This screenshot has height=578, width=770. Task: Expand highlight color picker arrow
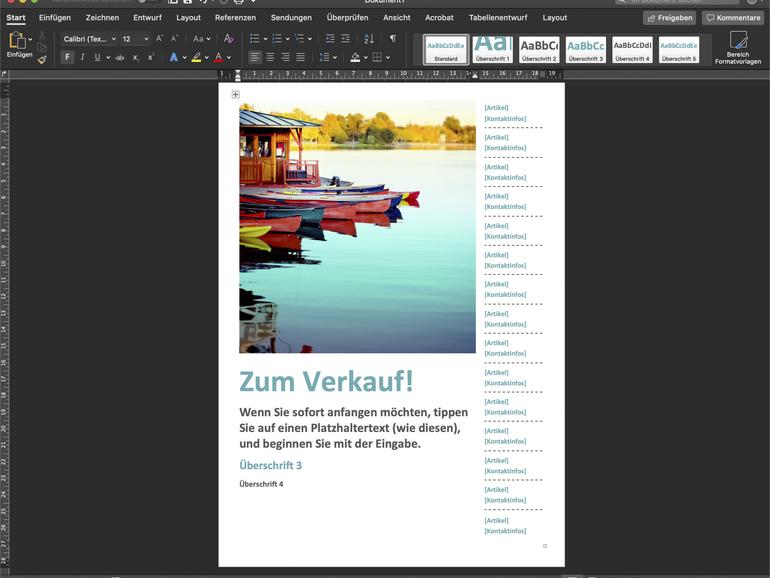point(207,57)
